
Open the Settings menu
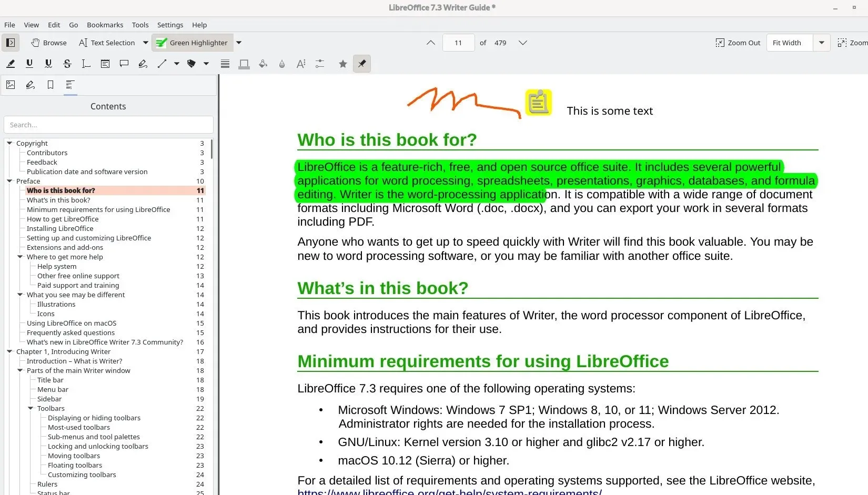coord(170,25)
